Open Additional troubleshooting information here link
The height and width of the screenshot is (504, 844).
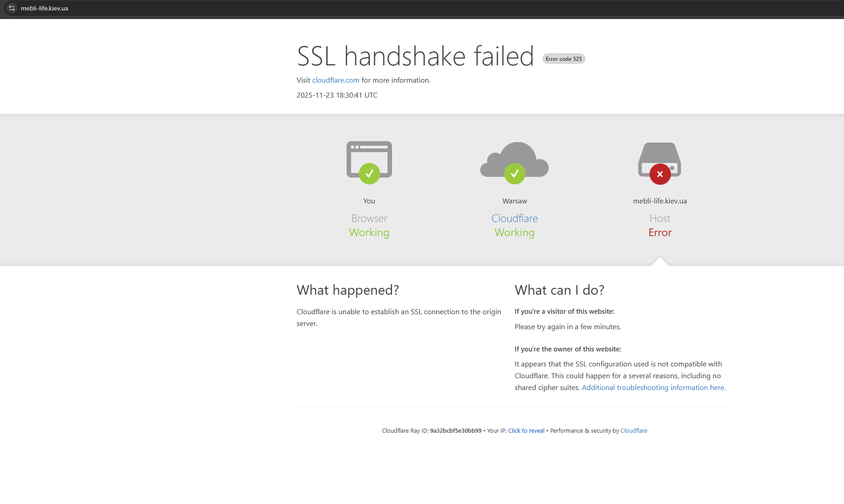654,388
